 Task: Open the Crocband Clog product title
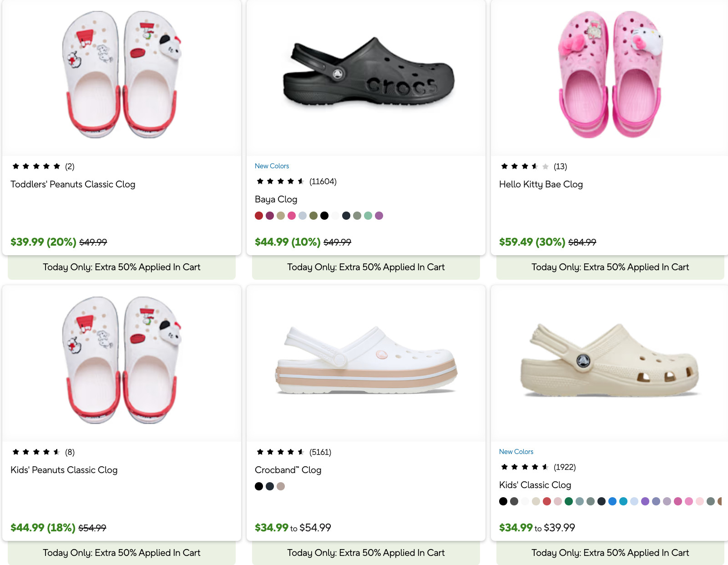pos(288,470)
